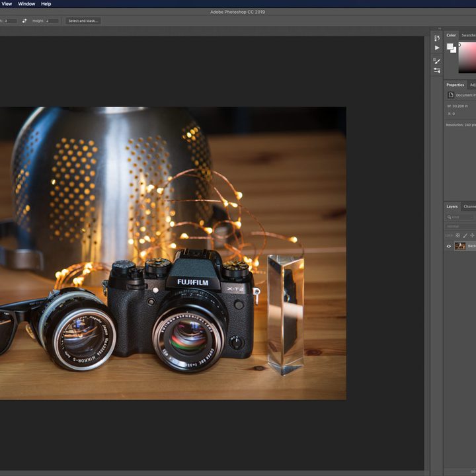Click the foreground color swatch in Color panel

point(450,46)
